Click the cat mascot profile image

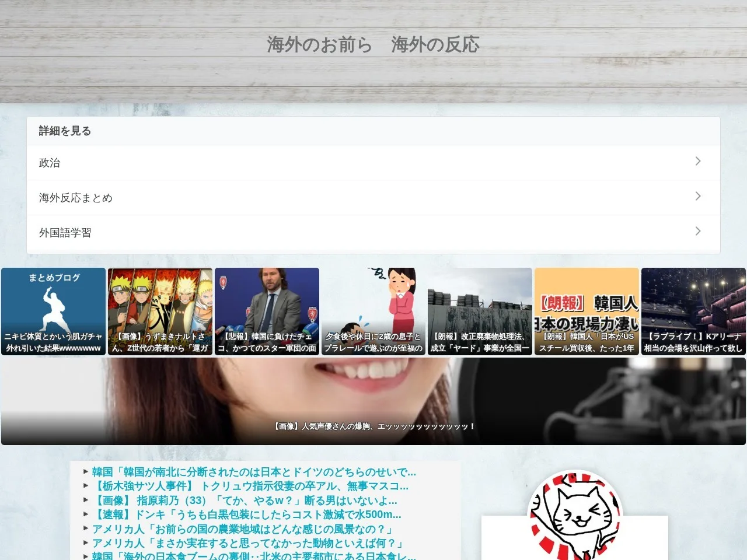pyautogui.click(x=575, y=516)
